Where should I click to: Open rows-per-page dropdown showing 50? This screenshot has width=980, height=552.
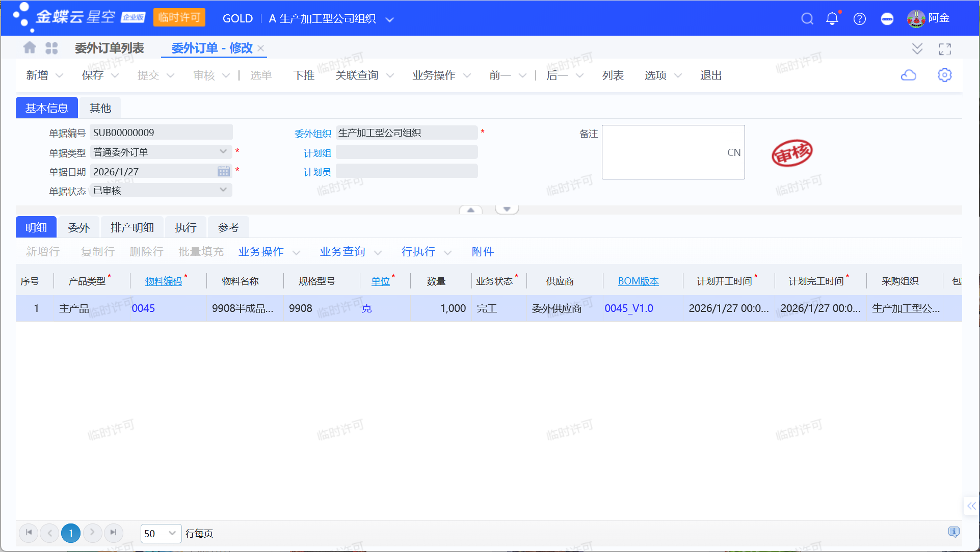(172, 533)
